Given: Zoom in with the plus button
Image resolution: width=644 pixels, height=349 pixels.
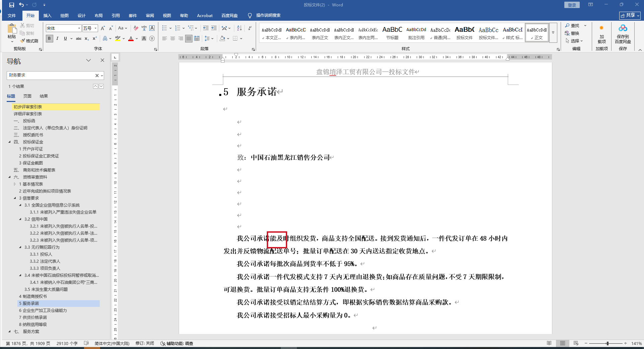Looking at the screenshot, I should pos(625,343).
